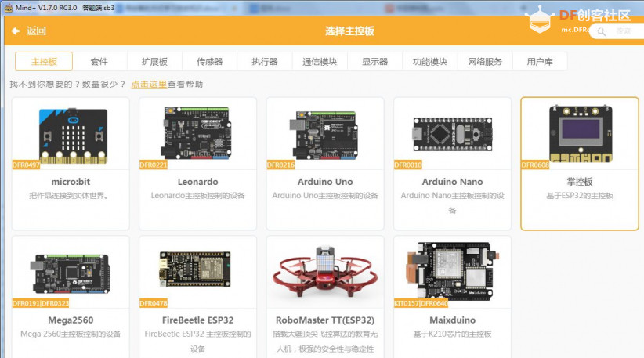Click the DFR0191|DFR0323 product tag

tap(41, 303)
